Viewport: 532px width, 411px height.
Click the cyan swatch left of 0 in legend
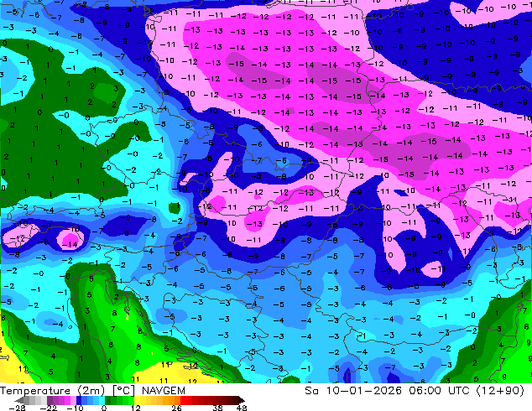(x=102, y=400)
